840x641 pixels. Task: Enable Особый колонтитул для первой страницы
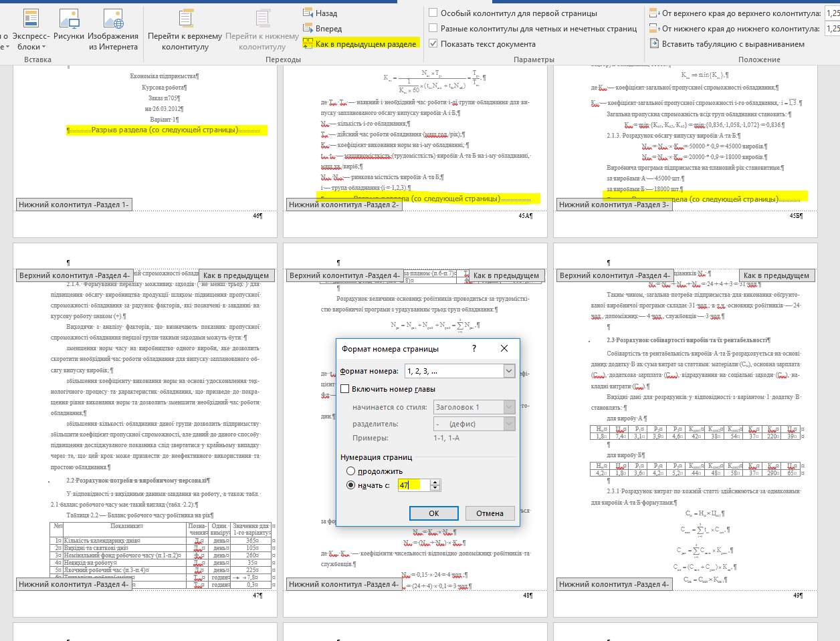click(x=433, y=13)
